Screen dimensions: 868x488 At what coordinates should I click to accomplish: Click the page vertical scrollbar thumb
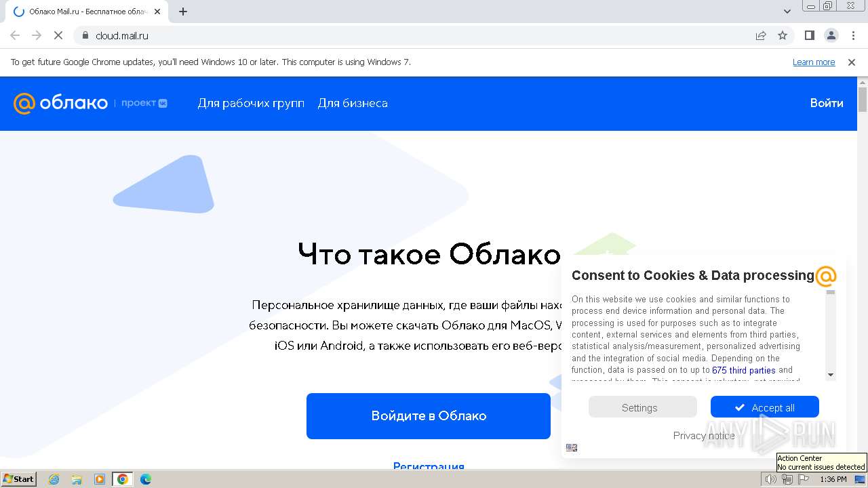[x=862, y=99]
